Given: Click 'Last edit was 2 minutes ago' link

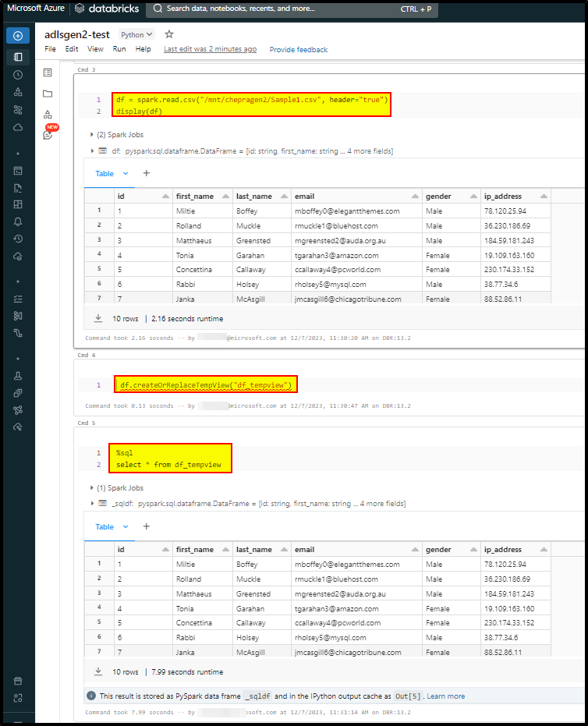Looking at the screenshot, I should click(211, 49).
